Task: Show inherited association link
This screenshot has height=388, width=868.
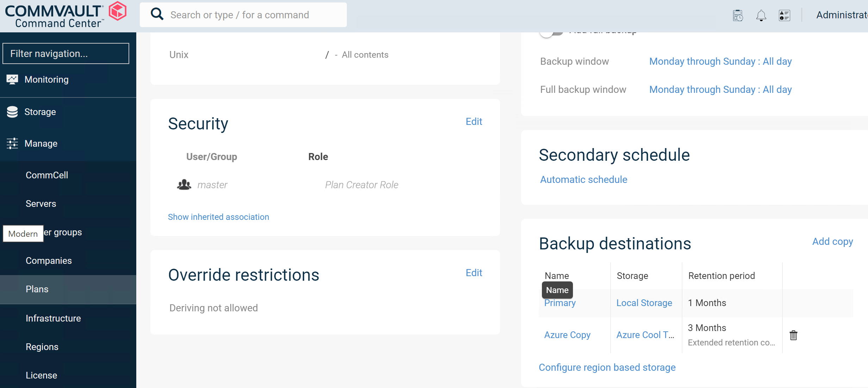Action: 218,217
